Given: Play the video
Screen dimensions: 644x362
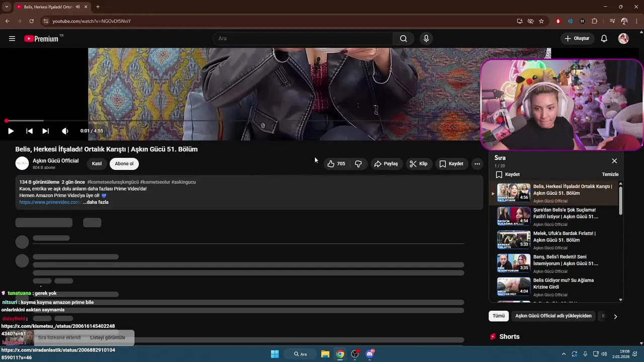Looking at the screenshot, I should 11,131.
